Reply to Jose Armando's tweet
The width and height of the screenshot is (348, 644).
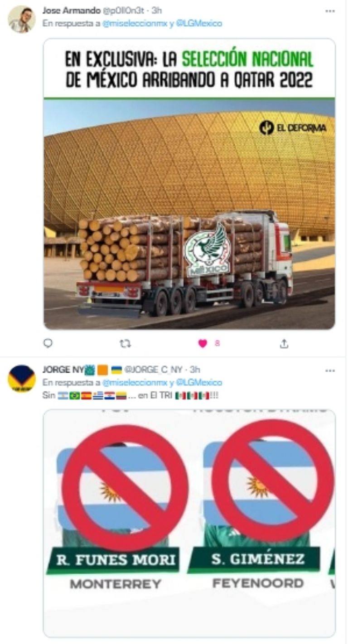(48, 344)
